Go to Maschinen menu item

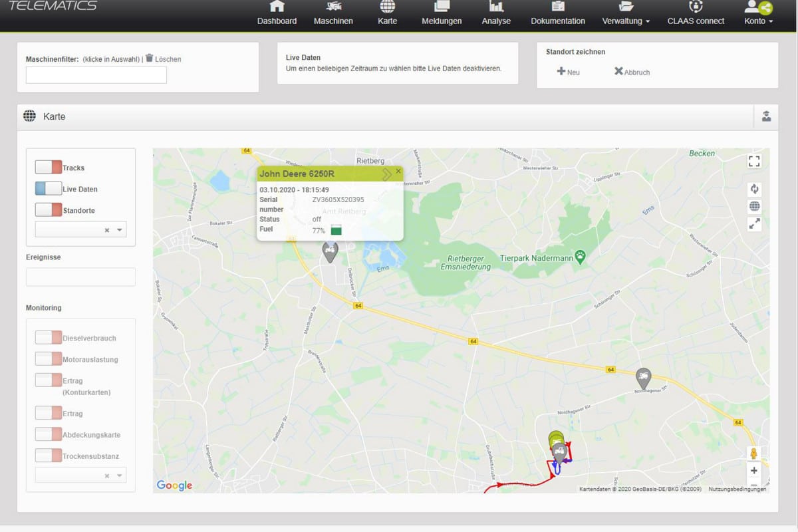[x=333, y=21]
